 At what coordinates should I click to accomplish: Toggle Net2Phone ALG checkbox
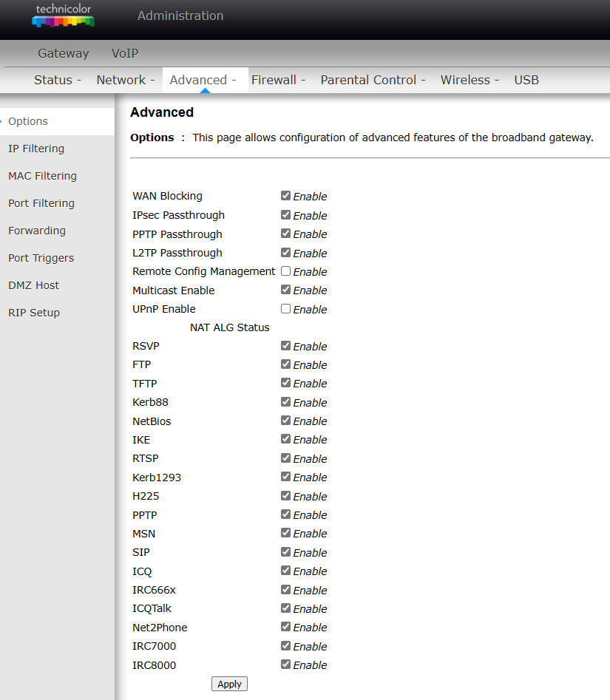coord(286,627)
